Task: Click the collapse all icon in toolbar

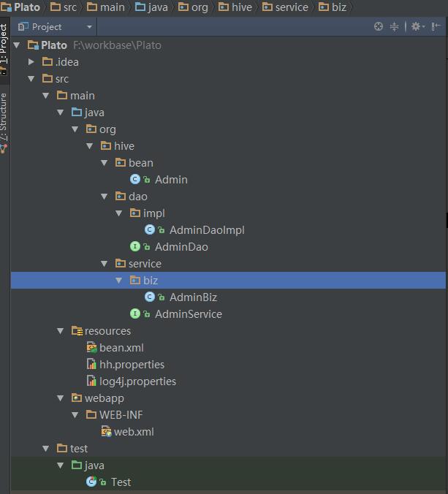Action: point(394,26)
